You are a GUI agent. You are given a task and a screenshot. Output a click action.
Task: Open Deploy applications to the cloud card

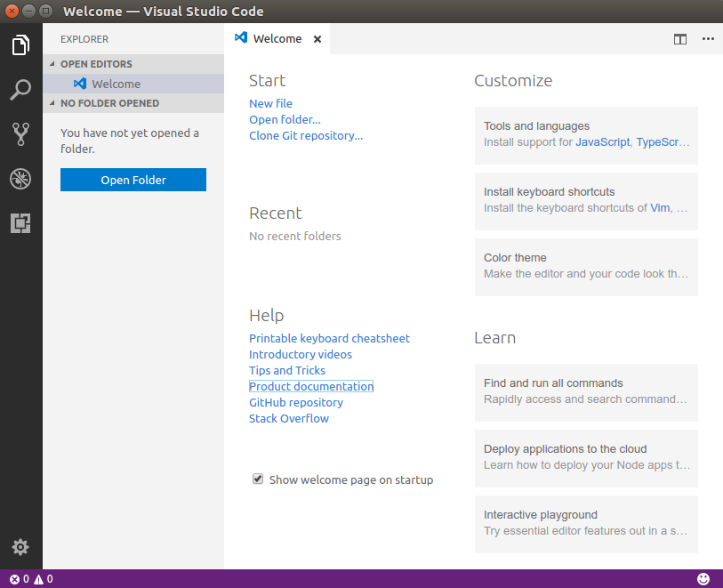[x=586, y=458]
